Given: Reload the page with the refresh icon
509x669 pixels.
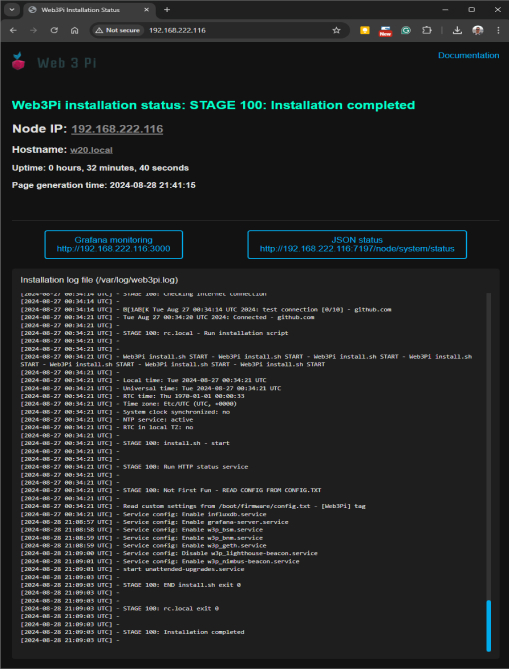Looking at the screenshot, I should pyautogui.click(x=54, y=30).
